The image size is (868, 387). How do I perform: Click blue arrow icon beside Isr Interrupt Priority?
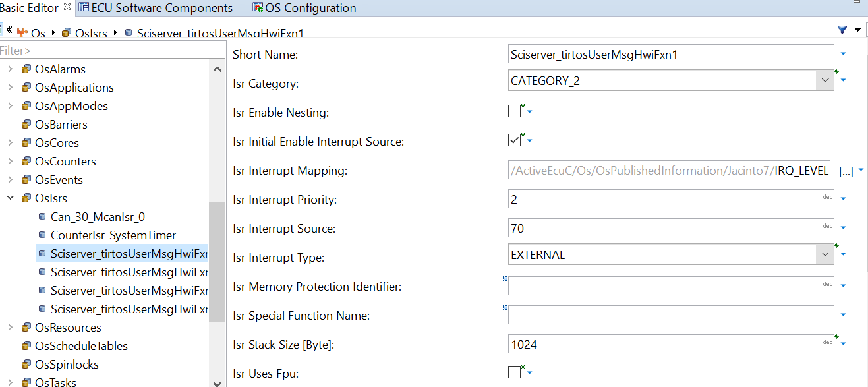coord(844,198)
